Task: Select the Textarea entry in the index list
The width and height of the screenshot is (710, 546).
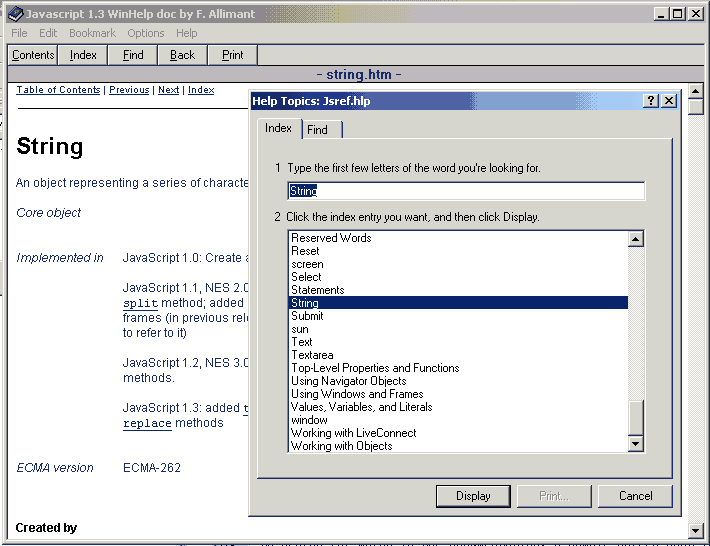Action: pos(311,355)
